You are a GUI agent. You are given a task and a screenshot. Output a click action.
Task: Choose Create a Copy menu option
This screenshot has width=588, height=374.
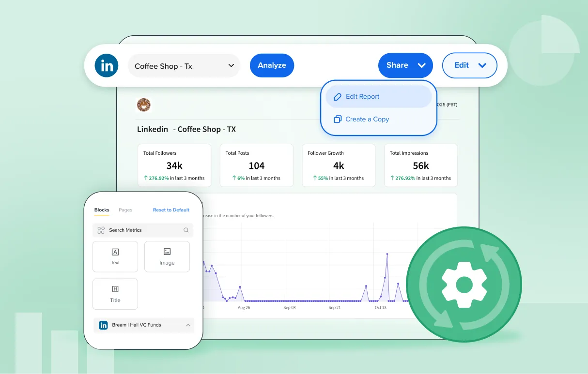tap(367, 120)
